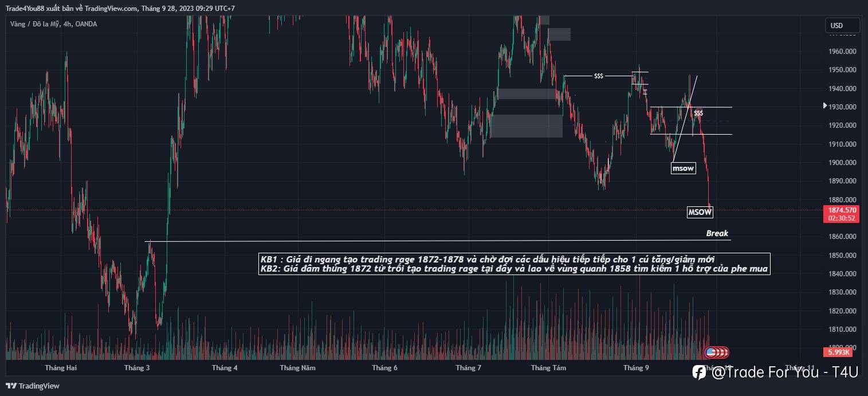The image size is (868, 396).
Task: Open the USD currency selector
Action: coord(842,25)
